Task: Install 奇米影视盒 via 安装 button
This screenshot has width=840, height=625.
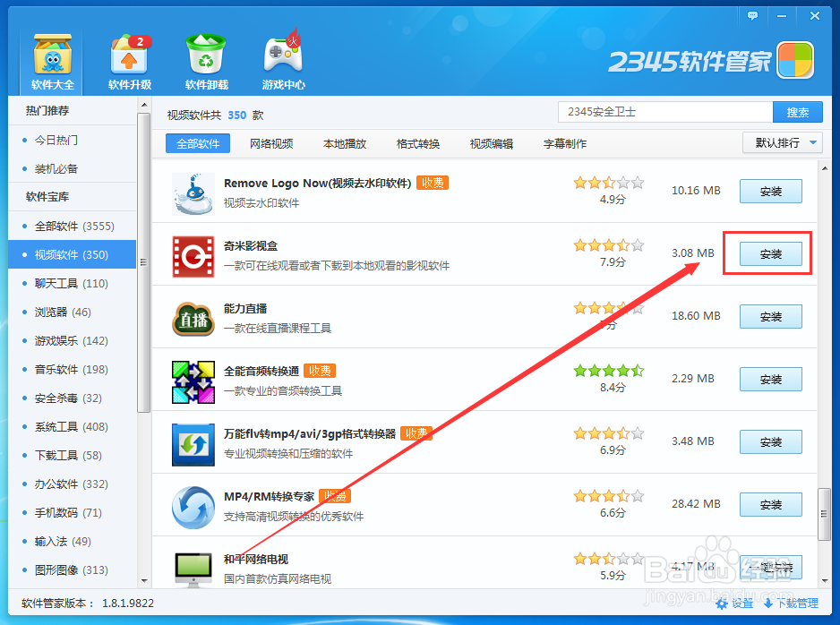Action: click(771, 254)
